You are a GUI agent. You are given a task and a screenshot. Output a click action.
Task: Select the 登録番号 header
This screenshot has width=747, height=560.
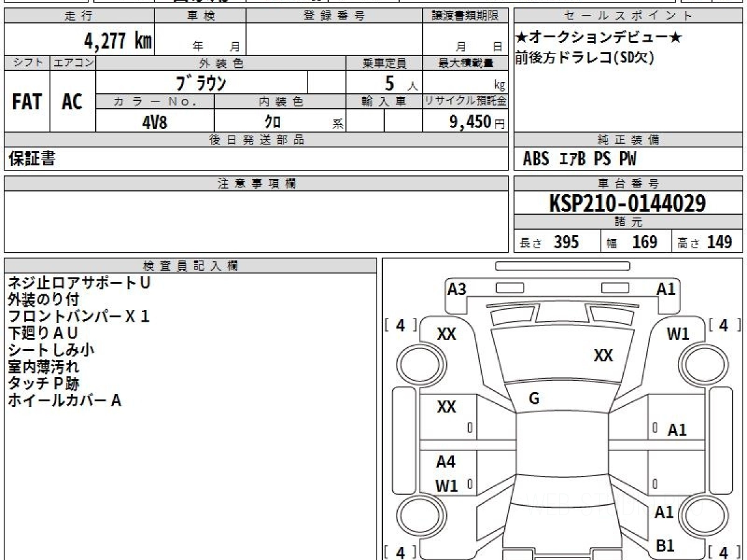pyautogui.click(x=334, y=16)
